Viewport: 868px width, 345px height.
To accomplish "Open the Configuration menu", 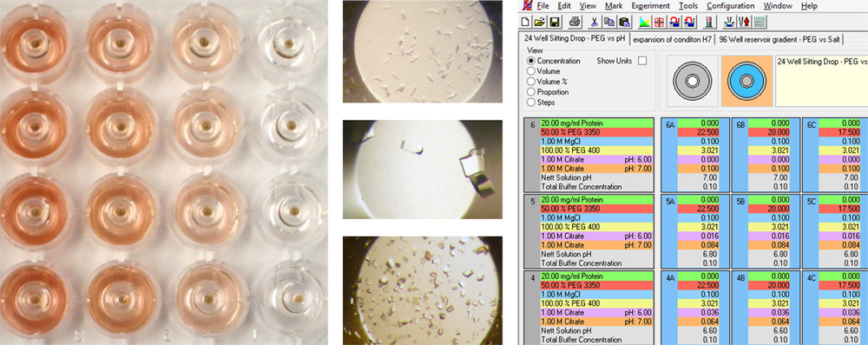I will point(730,5).
